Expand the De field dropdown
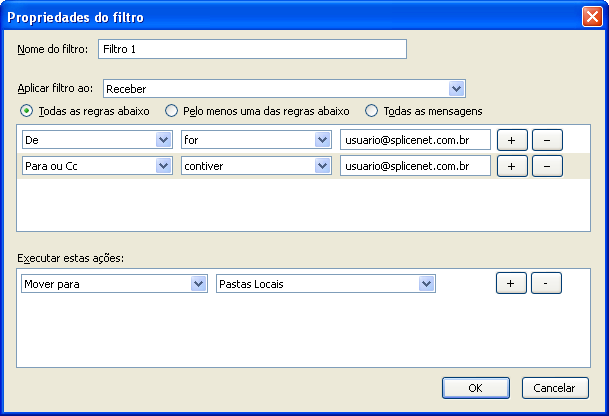The image size is (609, 416). (x=97, y=140)
